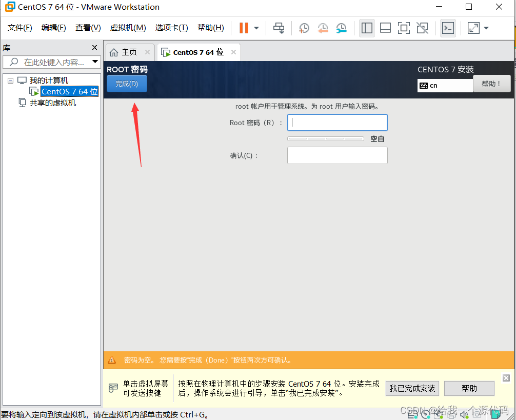Enter full screen mode
This screenshot has width=516, height=420.
pyautogui.click(x=404, y=28)
